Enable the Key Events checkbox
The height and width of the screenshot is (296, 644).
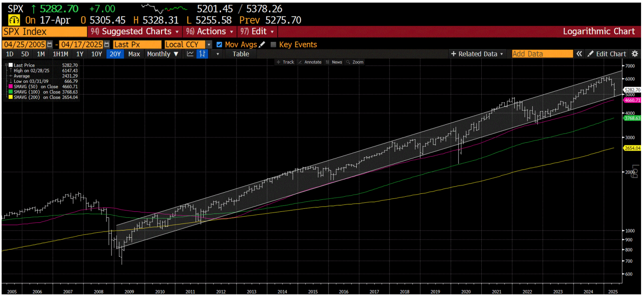coord(273,45)
